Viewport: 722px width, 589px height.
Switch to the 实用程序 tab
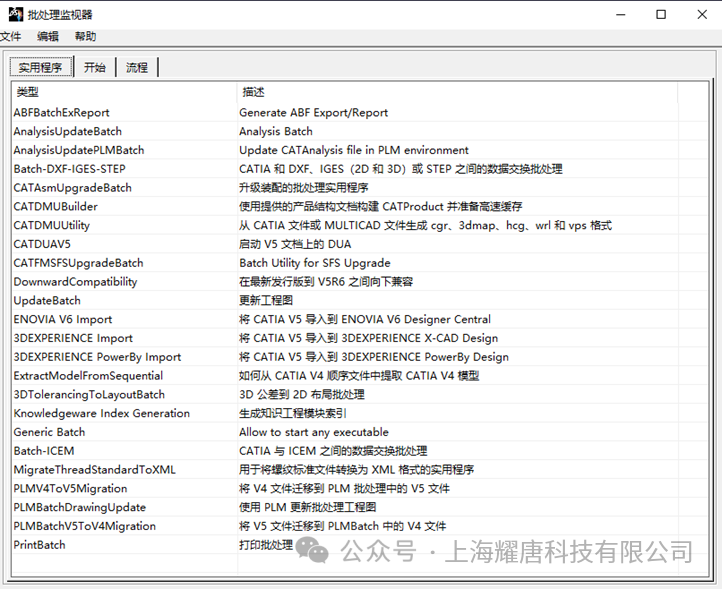(x=41, y=68)
